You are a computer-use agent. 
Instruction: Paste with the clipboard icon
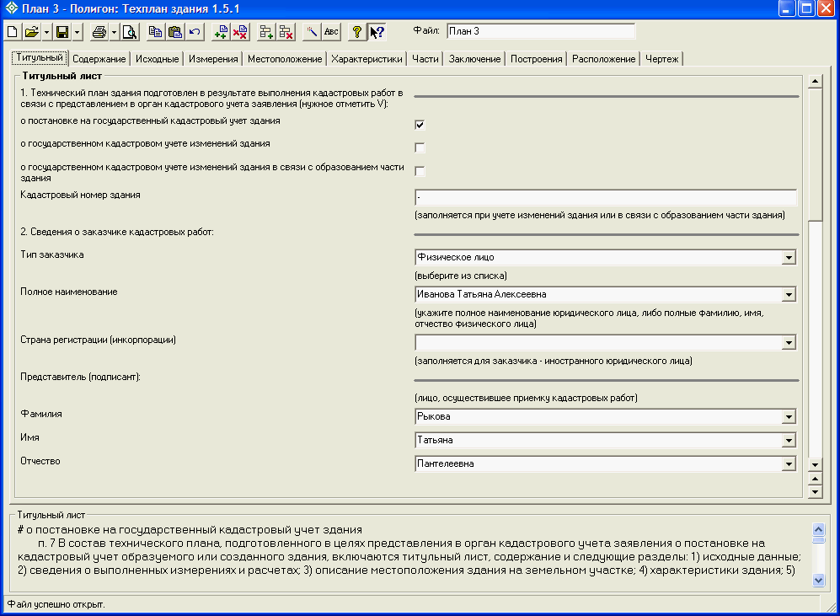click(x=174, y=32)
